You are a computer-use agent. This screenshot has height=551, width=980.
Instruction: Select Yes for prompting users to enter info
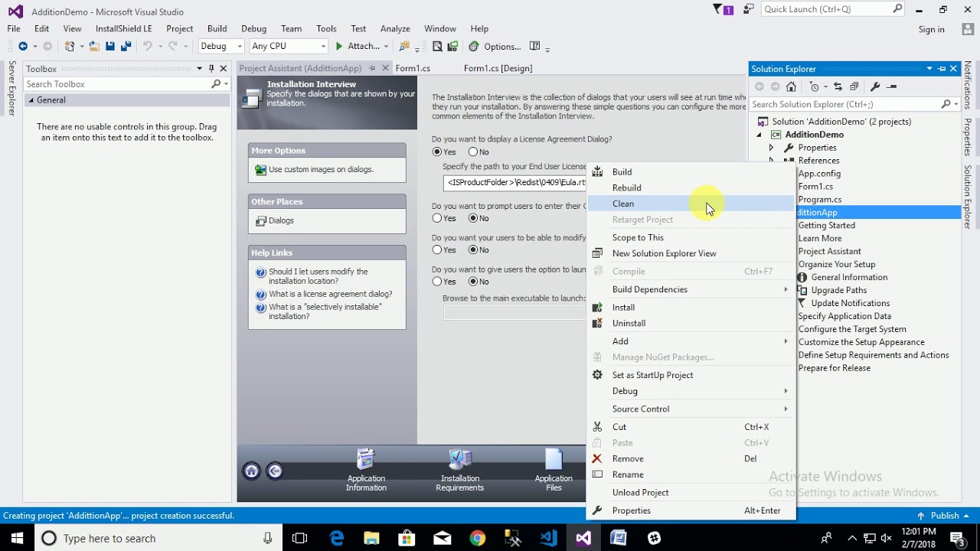pos(437,218)
